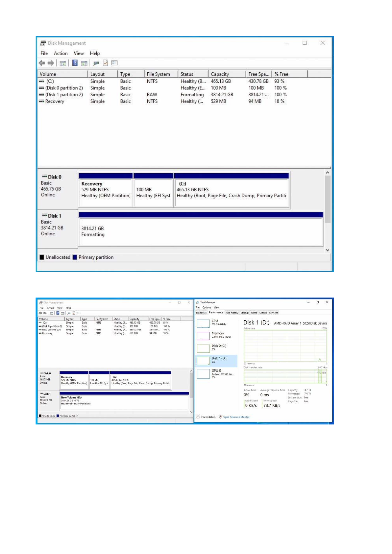Image resolution: width=392 pixels, height=554 pixels.
Task: Click Back arrow in small Disk Management toolbar
Action: pos(40,313)
